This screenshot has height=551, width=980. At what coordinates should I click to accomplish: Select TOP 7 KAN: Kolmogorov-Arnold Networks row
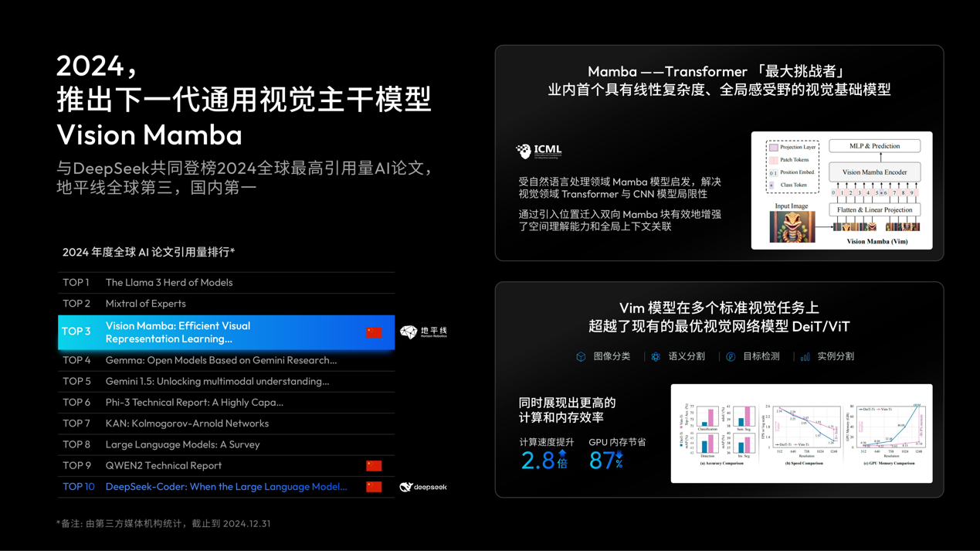(x=226, y=423)
